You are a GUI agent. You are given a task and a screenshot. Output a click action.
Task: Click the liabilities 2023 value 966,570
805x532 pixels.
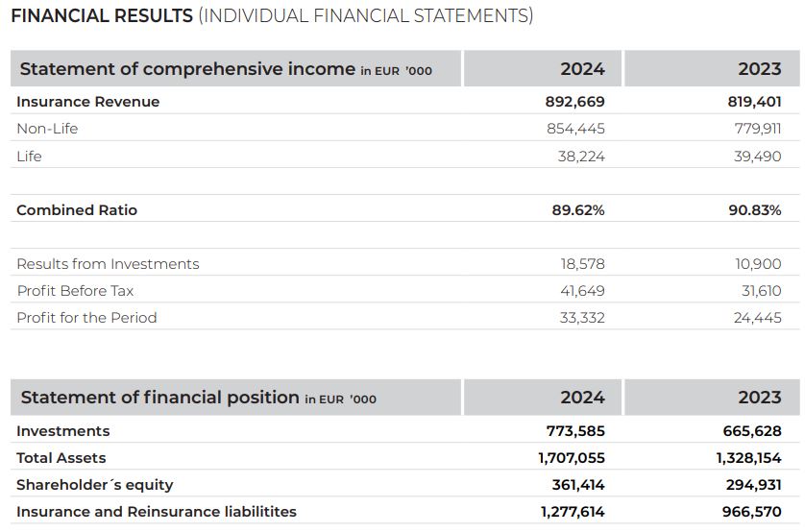[751, 512]
